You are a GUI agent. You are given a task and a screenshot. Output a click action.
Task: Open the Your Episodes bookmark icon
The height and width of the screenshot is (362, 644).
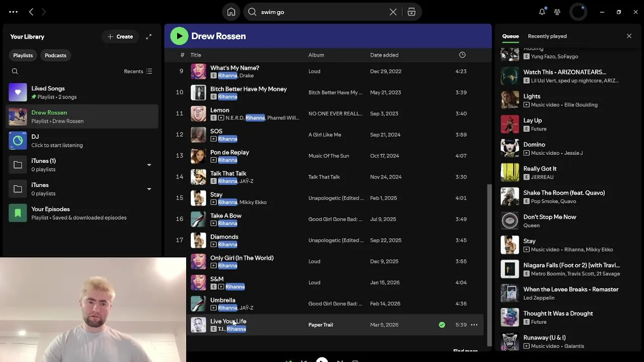[x=18, y=213]
